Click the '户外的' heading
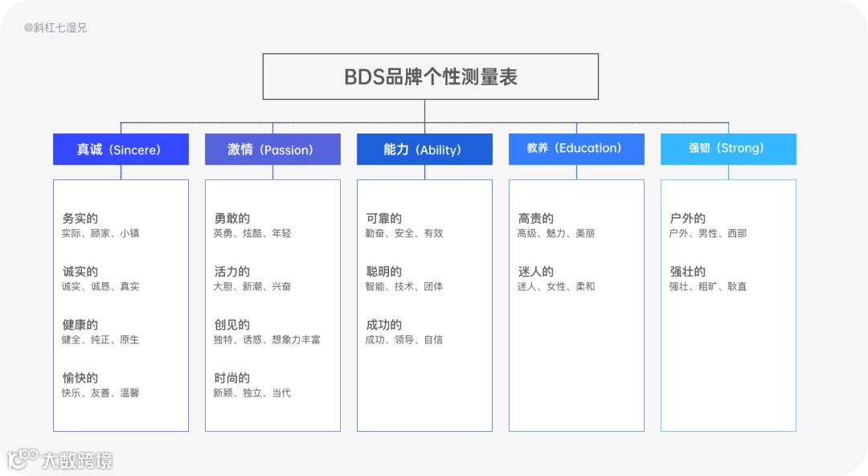The height and width of the screenshot is (476, 868). tap(687, 219)
